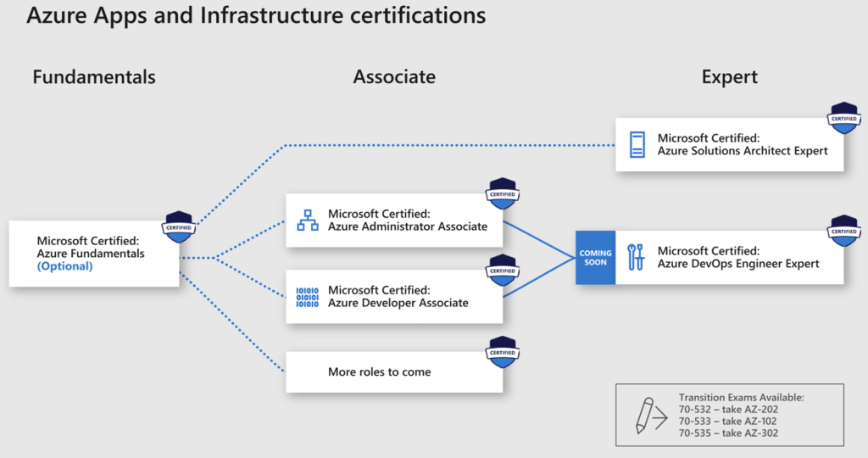Click the blue Coming Soon label

pos(595,257)
